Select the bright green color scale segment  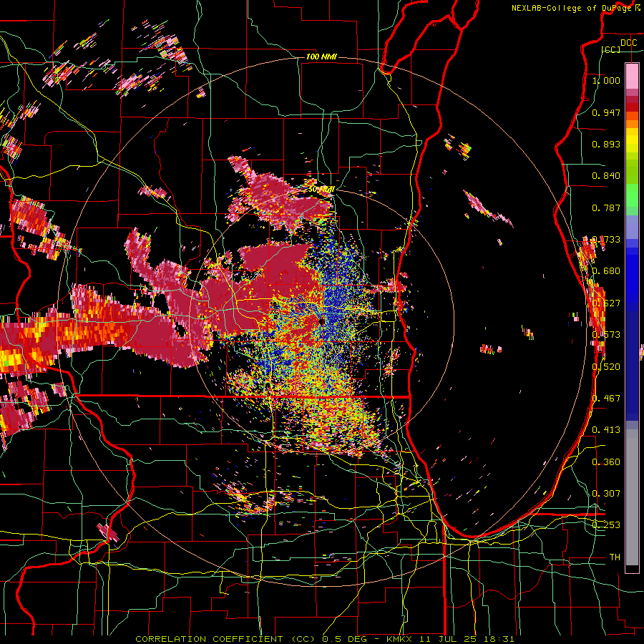click(x=632, y=195)
